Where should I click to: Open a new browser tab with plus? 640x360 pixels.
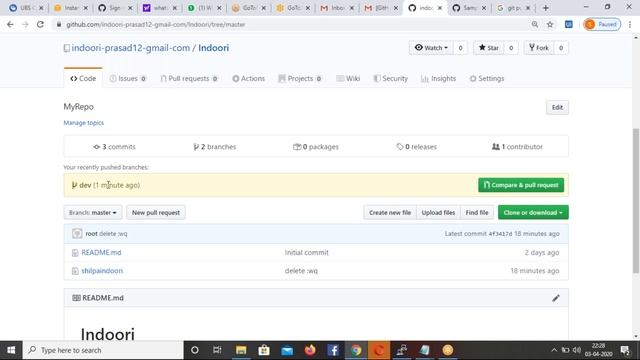[546, 8]
